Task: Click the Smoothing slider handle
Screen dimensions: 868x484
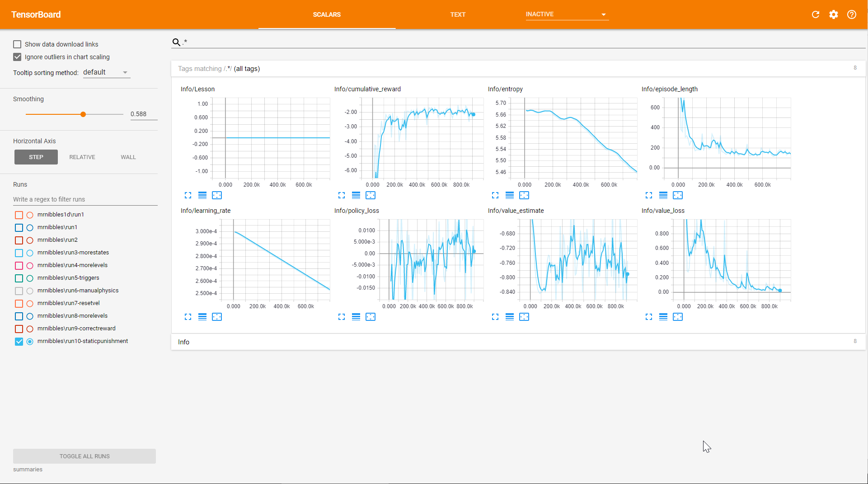Action: tap(83, 114)
